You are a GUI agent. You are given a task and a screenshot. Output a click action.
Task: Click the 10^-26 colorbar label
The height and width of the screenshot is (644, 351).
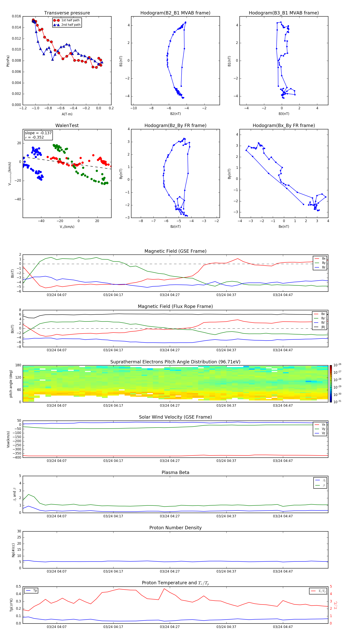click(337, 365)
